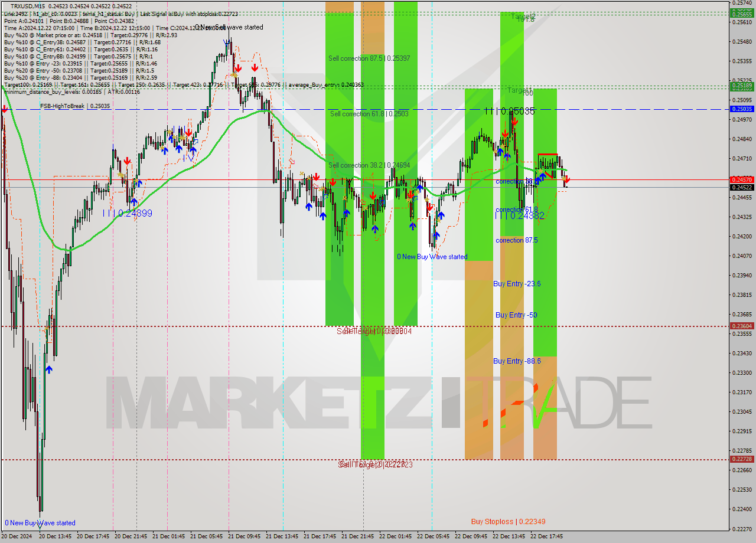Click the 22 Dec 05:45 time axis label
The height and width of the screenshot is (543, 756).
(x=433, y=537)
